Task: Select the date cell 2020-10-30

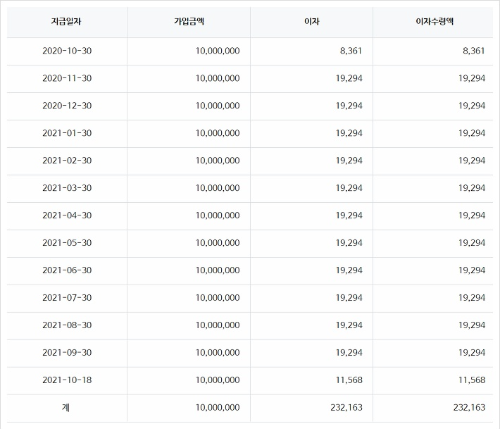Action: tap(67, 51)
